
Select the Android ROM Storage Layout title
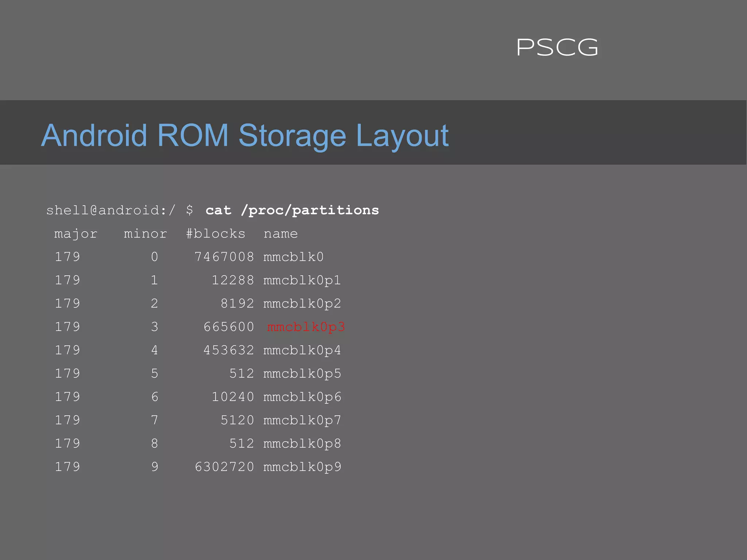click(x=245, y=136)
